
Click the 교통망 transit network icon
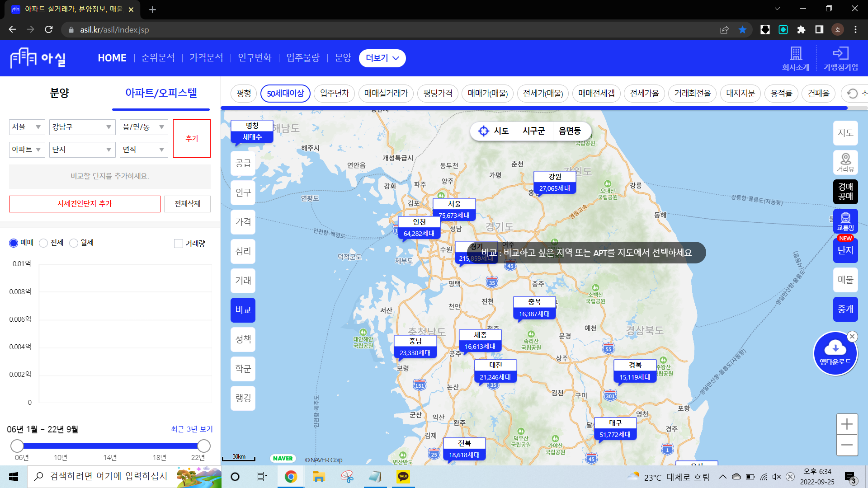(x=845, y=221)
